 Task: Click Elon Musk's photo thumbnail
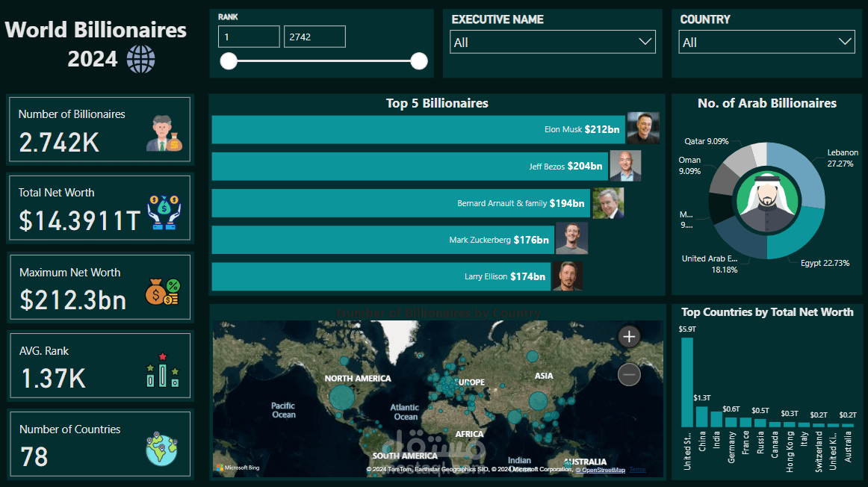pos(643,128)
